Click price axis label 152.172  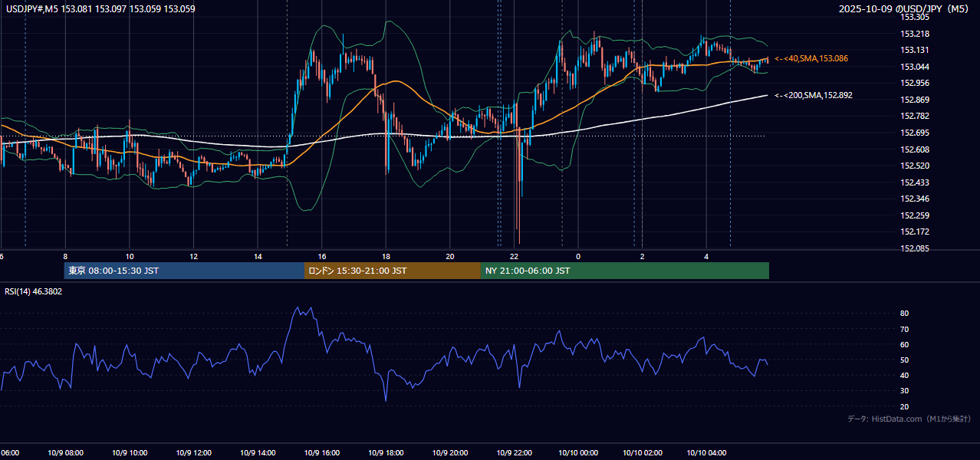pos(914,232)
